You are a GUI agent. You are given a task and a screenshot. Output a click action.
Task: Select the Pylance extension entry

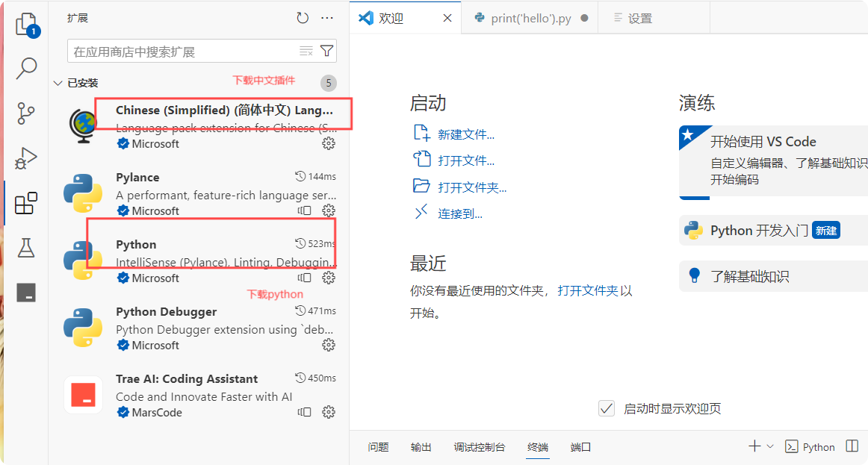pos(199,193)
